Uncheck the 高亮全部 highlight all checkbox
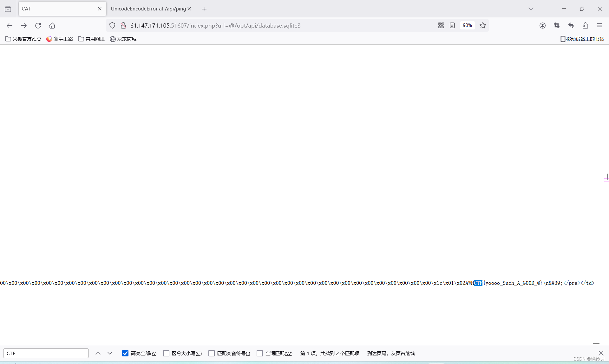Image resolution: width=609 pixels, height=364 pixels. click(x=125, y=353)
